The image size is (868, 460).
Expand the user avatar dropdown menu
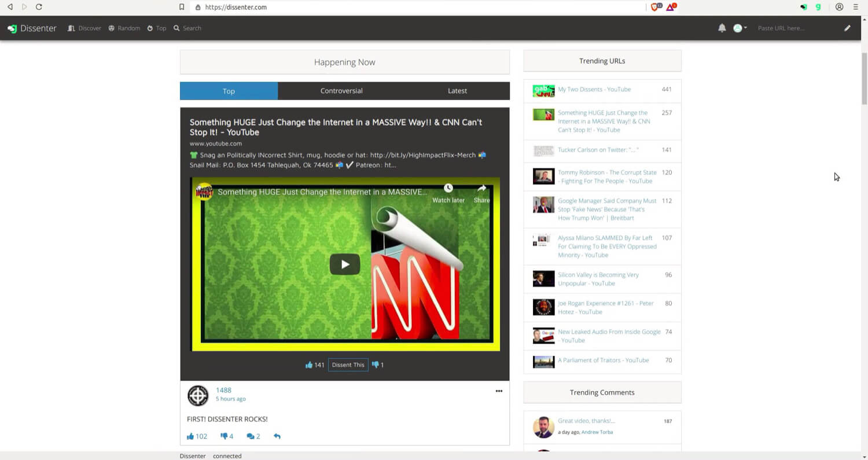point(740,28)
